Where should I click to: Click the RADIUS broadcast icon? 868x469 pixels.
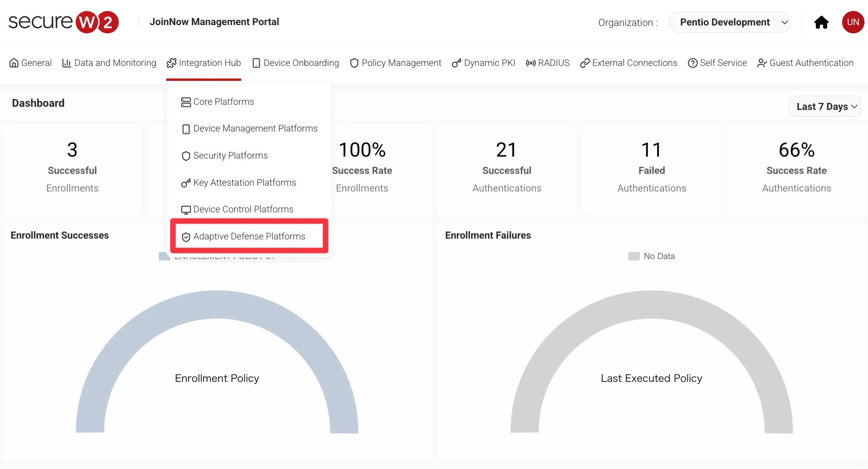point(531,63)
